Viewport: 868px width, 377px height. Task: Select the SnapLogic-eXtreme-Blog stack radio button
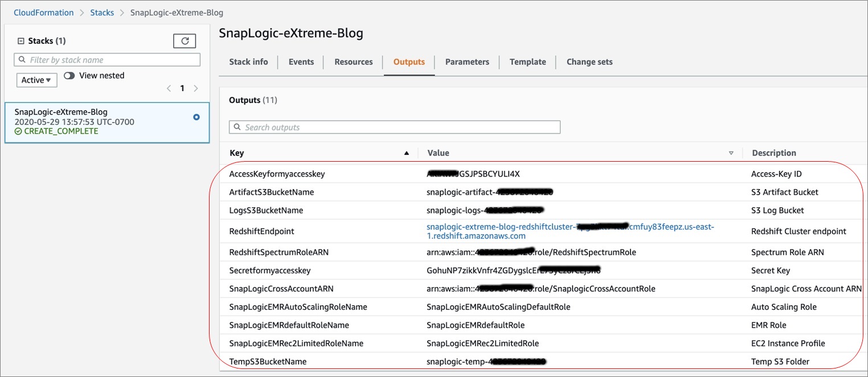(196, 117)
